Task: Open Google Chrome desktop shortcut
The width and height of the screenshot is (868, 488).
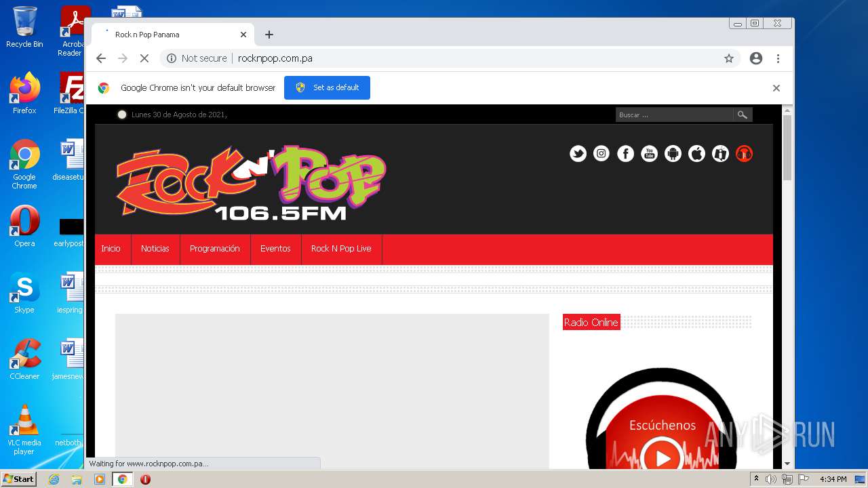Action: tap(24, 165)
